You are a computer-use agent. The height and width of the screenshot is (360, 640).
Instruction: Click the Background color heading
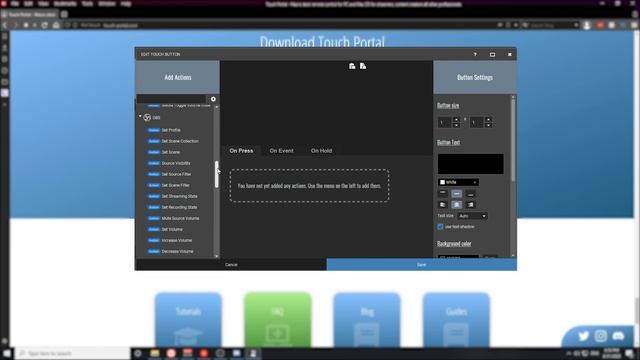pyautogui.click(x=454, y=244)
